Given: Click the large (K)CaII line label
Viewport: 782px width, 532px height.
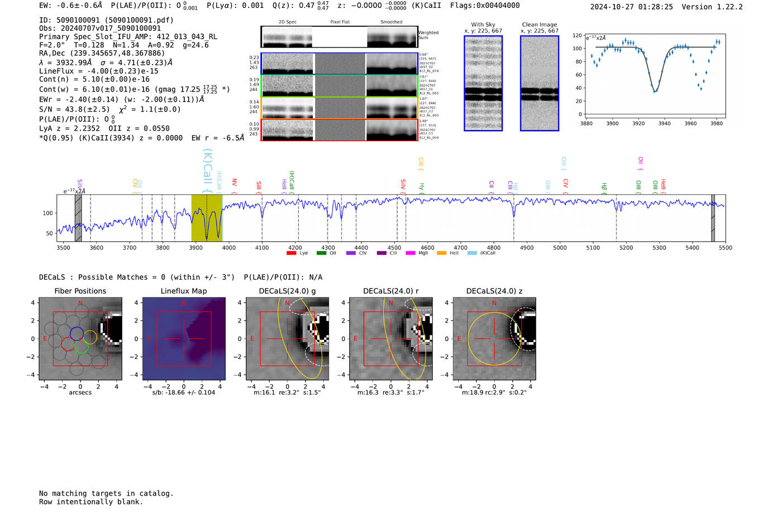Looking at the screenshot, I should point(207,171).
